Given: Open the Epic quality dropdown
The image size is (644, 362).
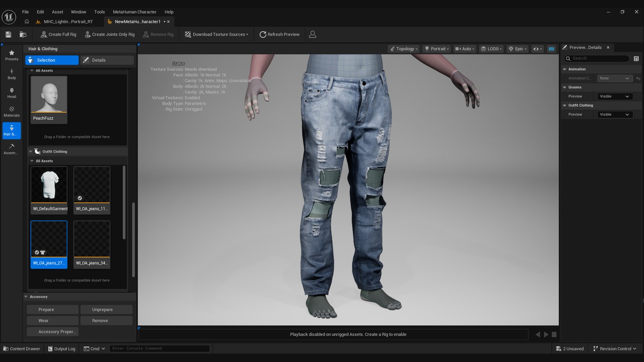Looking at the screenshot, I should [517, 49].
